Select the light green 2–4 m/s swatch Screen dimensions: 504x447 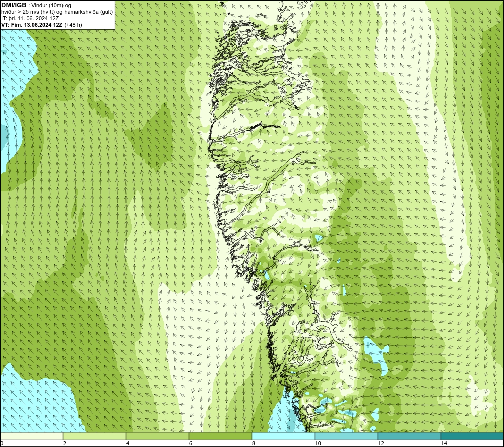95,436
